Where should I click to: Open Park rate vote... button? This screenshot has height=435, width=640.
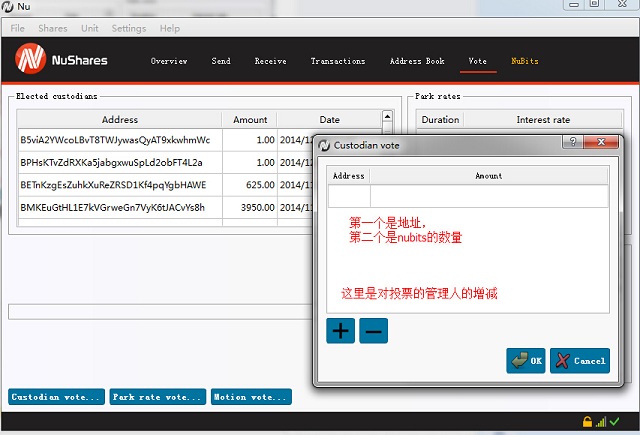158,397
